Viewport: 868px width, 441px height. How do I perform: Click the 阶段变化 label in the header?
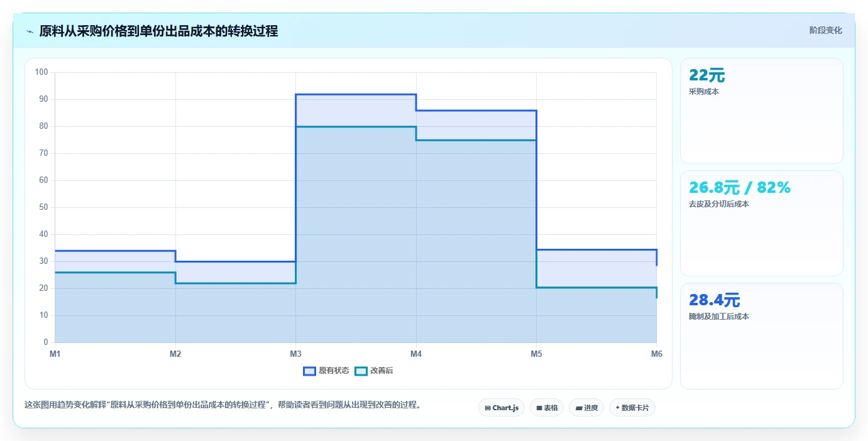[x=825, y=30]
